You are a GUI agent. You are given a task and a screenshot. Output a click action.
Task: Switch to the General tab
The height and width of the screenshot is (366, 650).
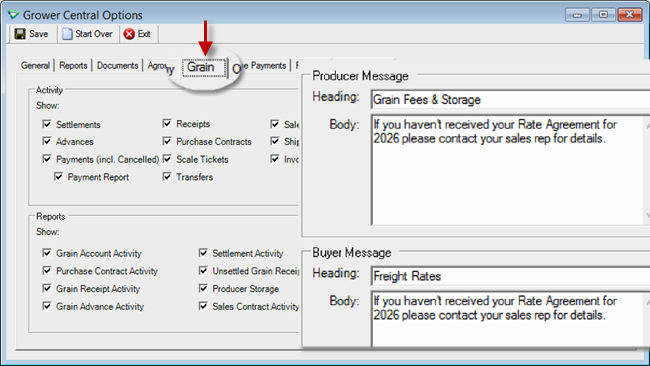(35, 65)
